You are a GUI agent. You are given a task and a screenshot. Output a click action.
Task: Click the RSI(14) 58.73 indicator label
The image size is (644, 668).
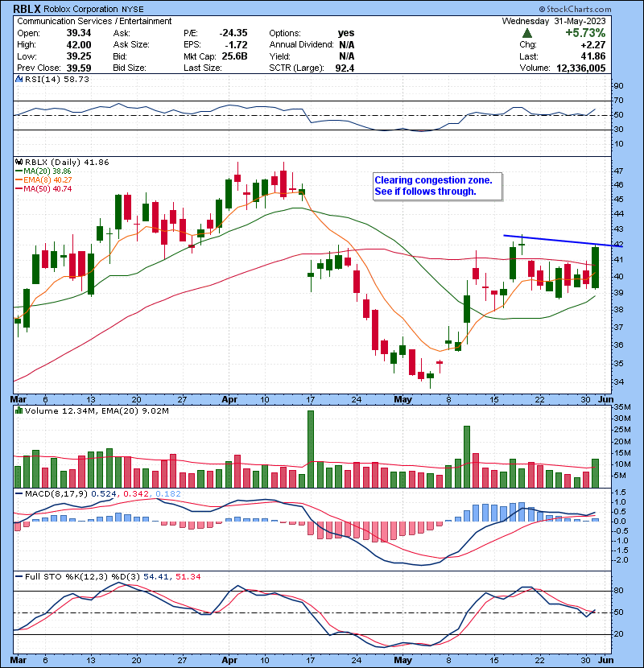point(57,79)
